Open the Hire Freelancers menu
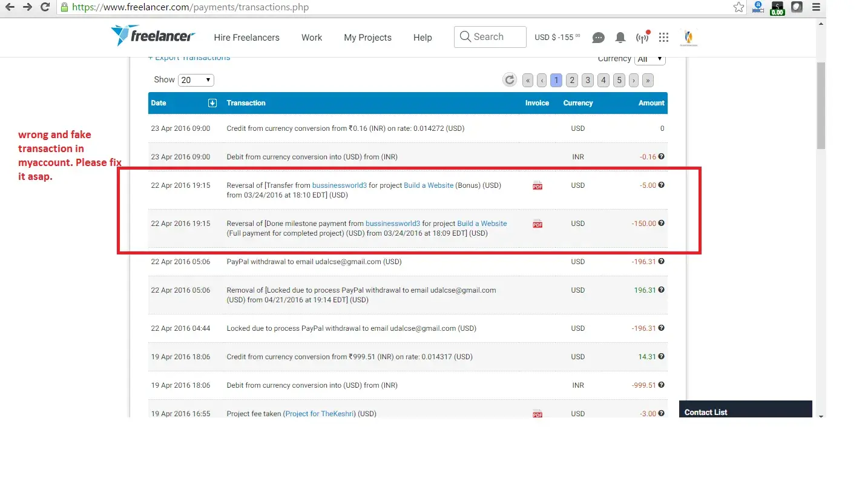This screenshot has height=498, width=868. (x=246, y=38)
